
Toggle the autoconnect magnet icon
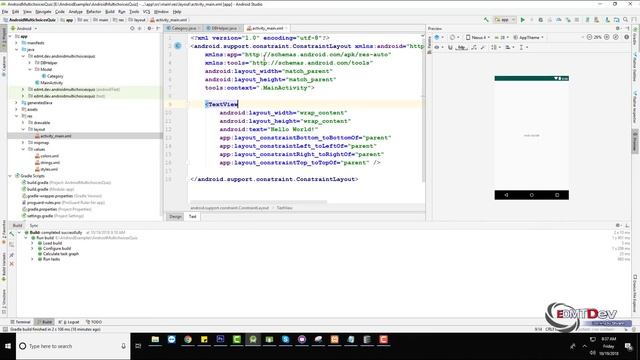450,47
